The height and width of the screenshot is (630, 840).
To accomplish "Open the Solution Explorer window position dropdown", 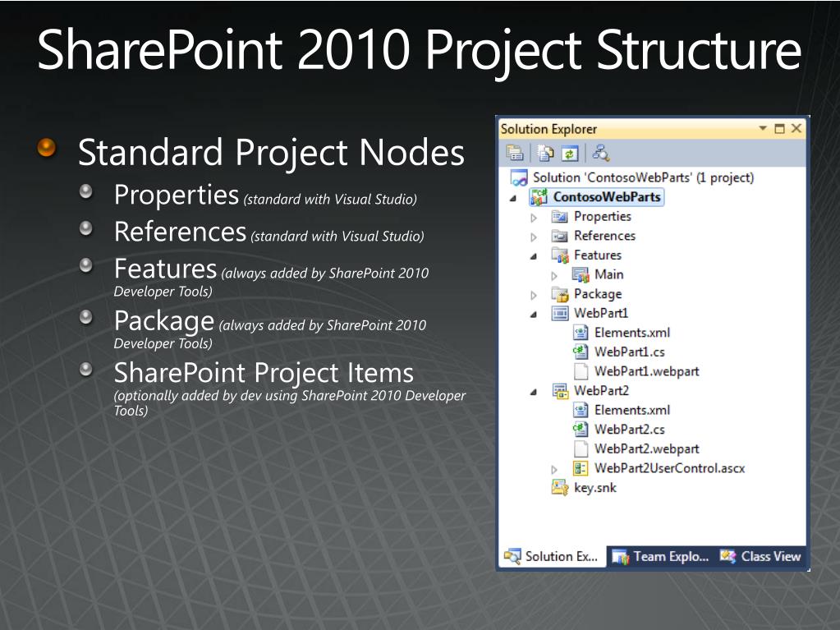I will pyautogui.click(x=762, y=129).
